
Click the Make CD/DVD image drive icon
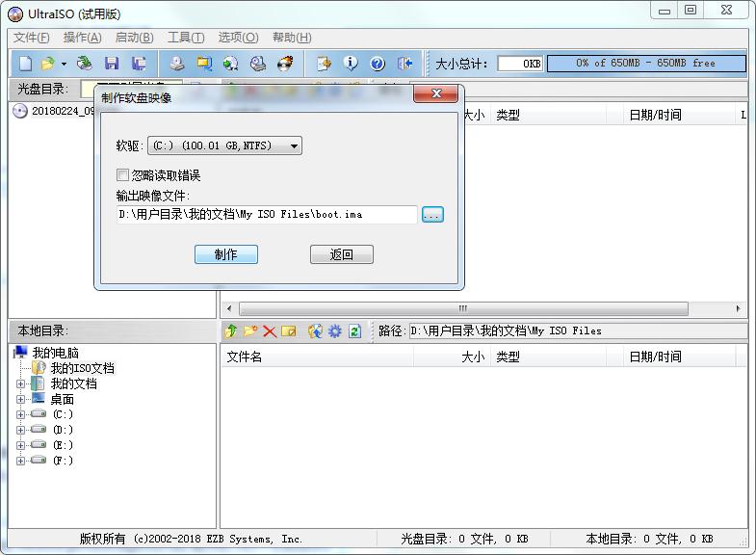[x=177, y=64]
